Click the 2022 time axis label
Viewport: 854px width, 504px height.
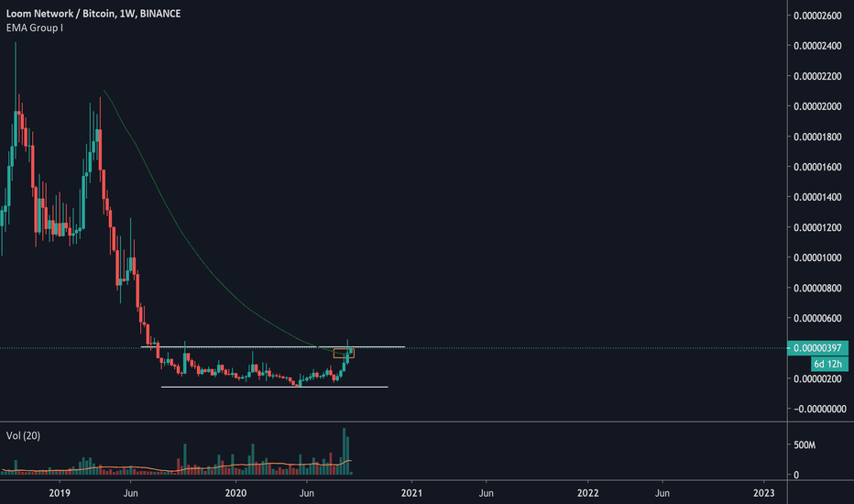click(587, 493)
